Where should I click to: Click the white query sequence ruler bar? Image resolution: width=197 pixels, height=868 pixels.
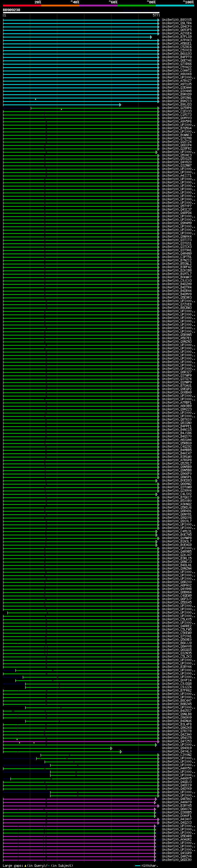(x=81, y=12)
